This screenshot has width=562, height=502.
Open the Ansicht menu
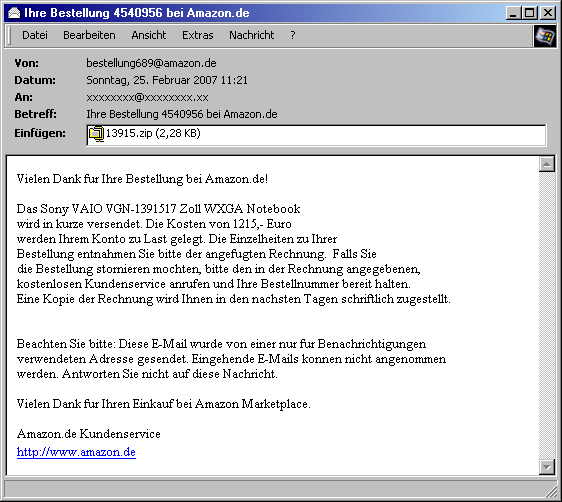click(x=148, y=35)
